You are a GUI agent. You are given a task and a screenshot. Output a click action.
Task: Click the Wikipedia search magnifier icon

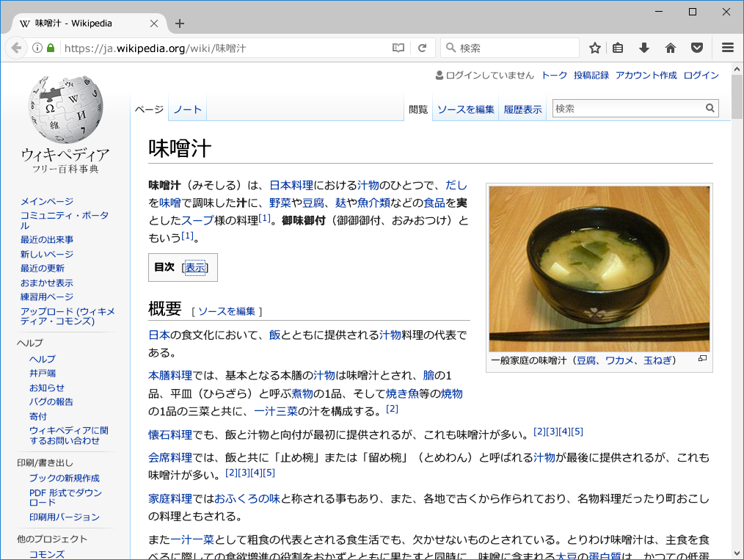tap(710, 108)
